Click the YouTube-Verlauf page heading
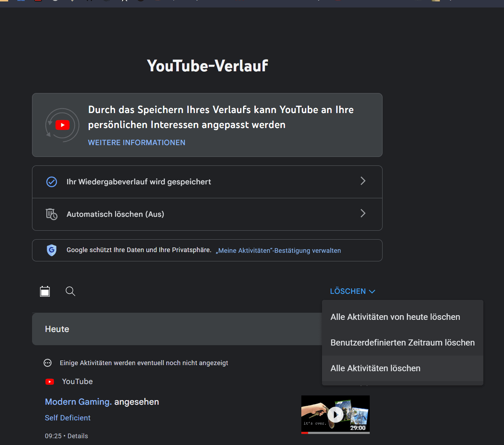This screenshot has width=504, height=445. pos(207,66)
